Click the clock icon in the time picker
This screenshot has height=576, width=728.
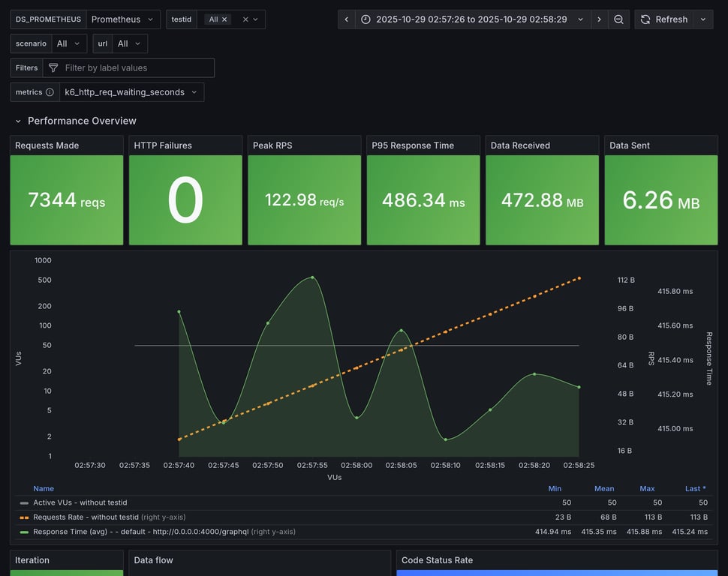366,19
